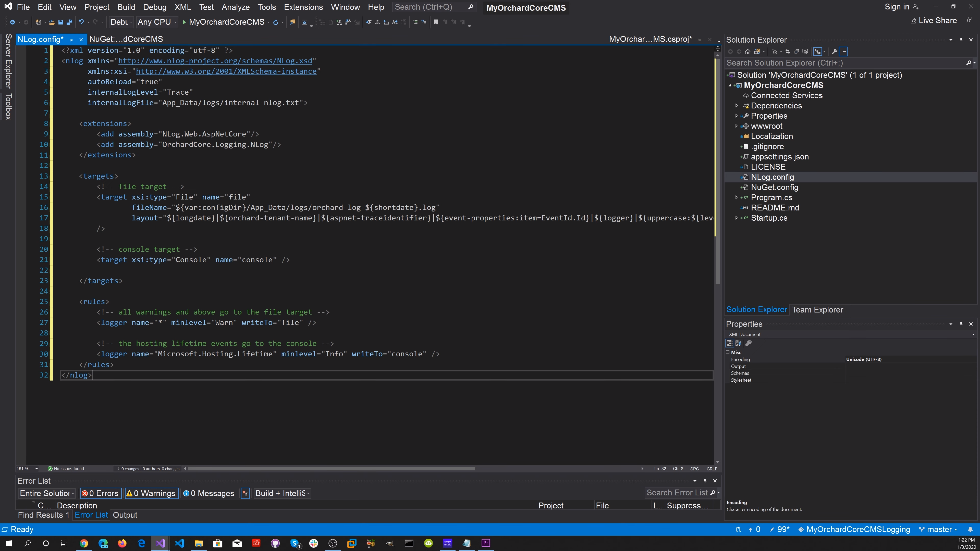Toggle Preview Selected Items in Solution Explorer
980x551 pixels.
(843, 51)
